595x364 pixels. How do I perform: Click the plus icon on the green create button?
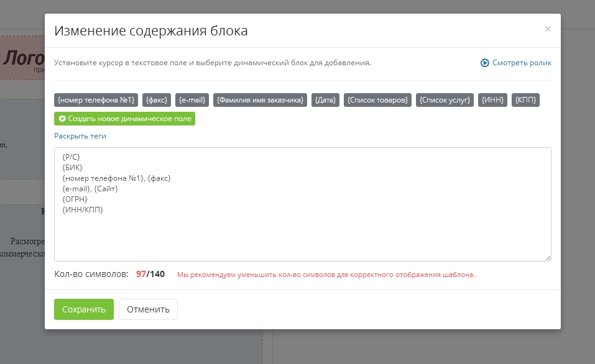tap(62, 119)
